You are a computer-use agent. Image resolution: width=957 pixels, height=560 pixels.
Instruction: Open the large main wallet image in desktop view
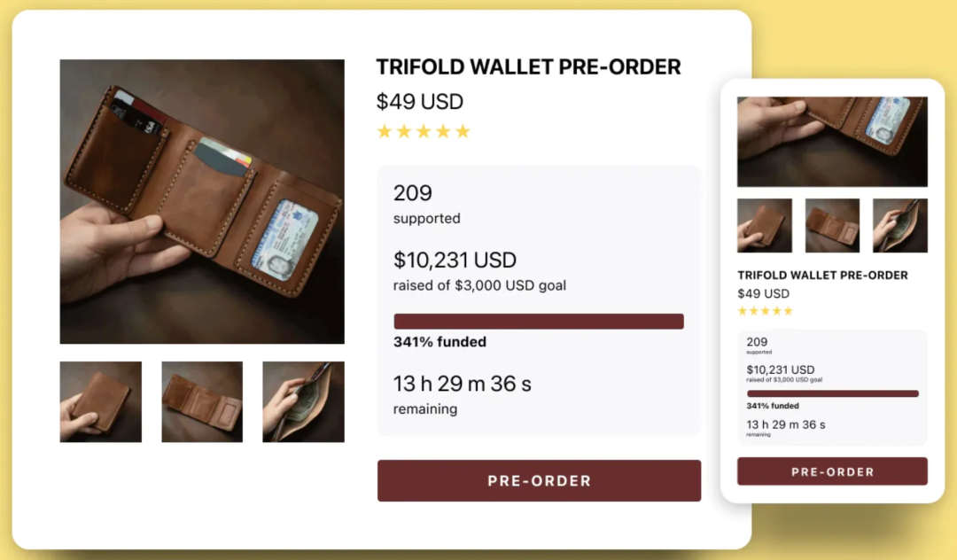coord(202,201)
